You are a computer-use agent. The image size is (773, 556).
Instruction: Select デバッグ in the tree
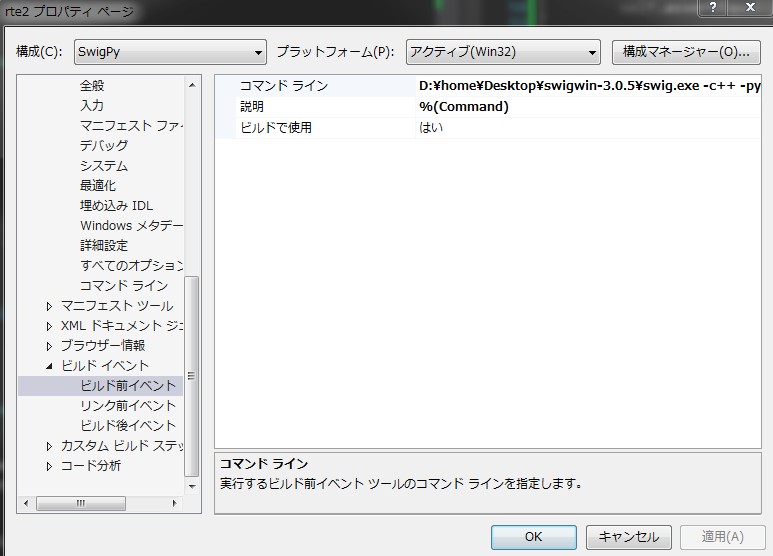click(104, 145)
